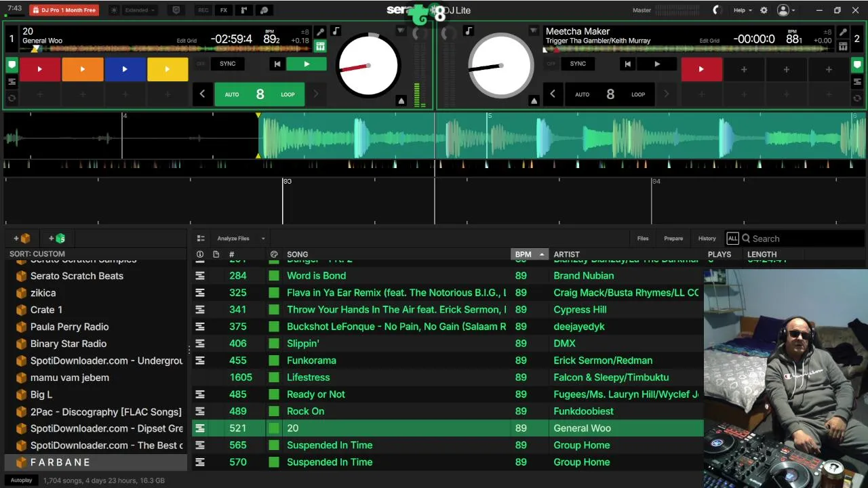Image resolution: width=868 pixels, height=488 pixels.
Task: Click deck 2 music note key icon
Action: [468, 31]
